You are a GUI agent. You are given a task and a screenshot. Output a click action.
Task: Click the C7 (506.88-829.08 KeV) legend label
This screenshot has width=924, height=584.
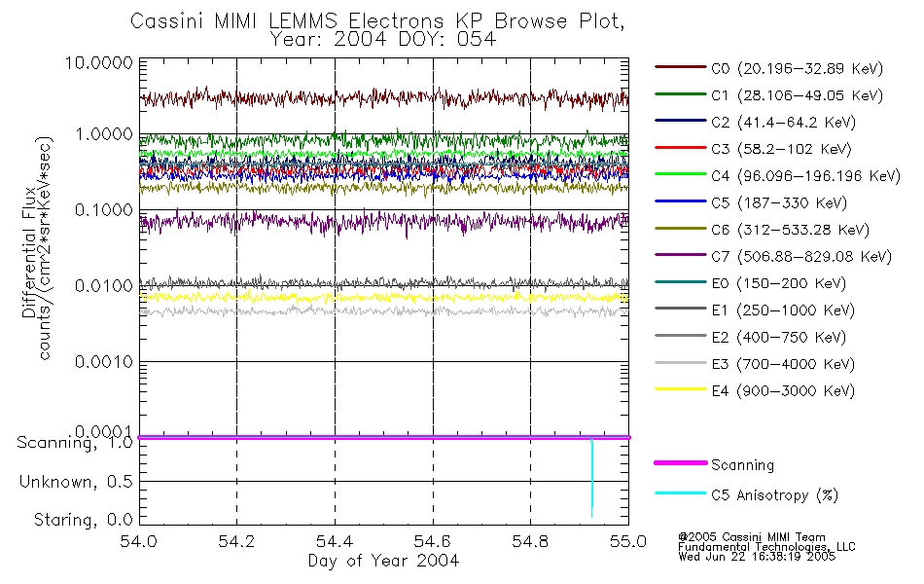pos(801,257)
